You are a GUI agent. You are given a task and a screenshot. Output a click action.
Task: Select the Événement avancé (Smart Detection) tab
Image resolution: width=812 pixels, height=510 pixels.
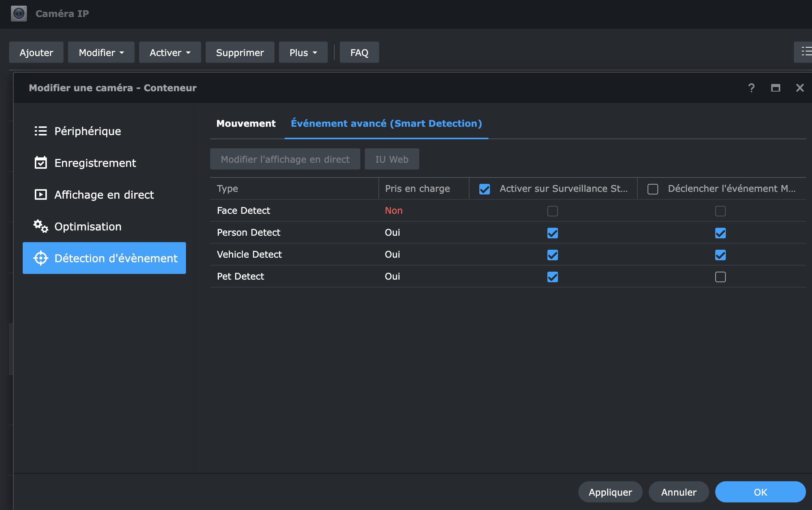[386, 123]
